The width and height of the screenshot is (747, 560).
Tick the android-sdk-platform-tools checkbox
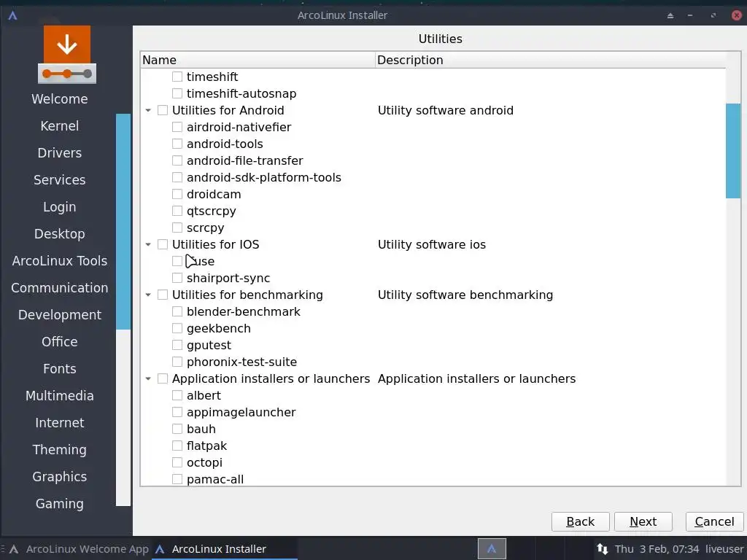click(177, 178)
